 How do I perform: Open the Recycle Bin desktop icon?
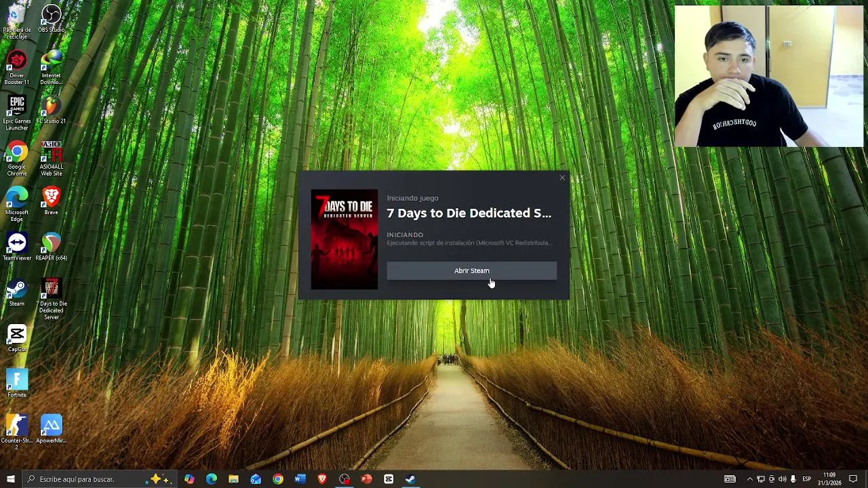pyautogui.click(x=17, y=22)
